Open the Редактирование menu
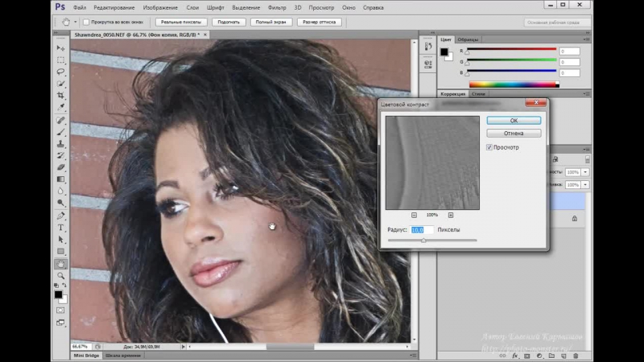This screenshot has height=362, width=644. tap(114, 8)
